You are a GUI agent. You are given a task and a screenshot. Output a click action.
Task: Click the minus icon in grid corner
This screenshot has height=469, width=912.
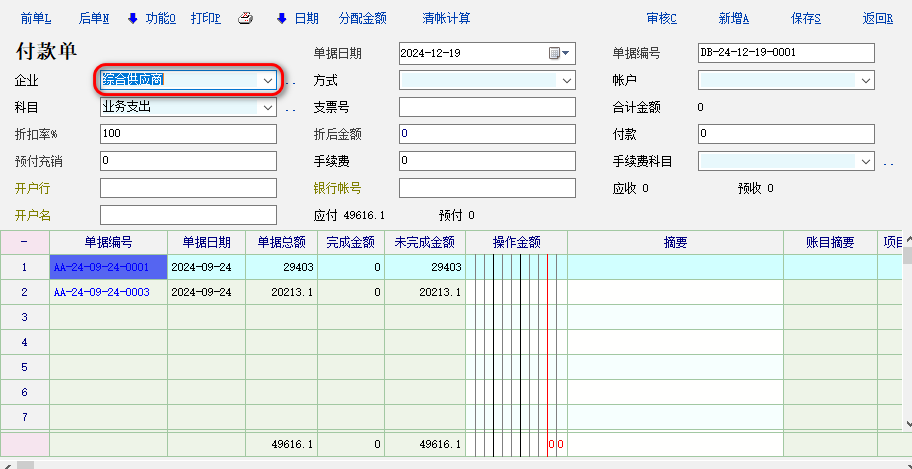click(24, 242)
